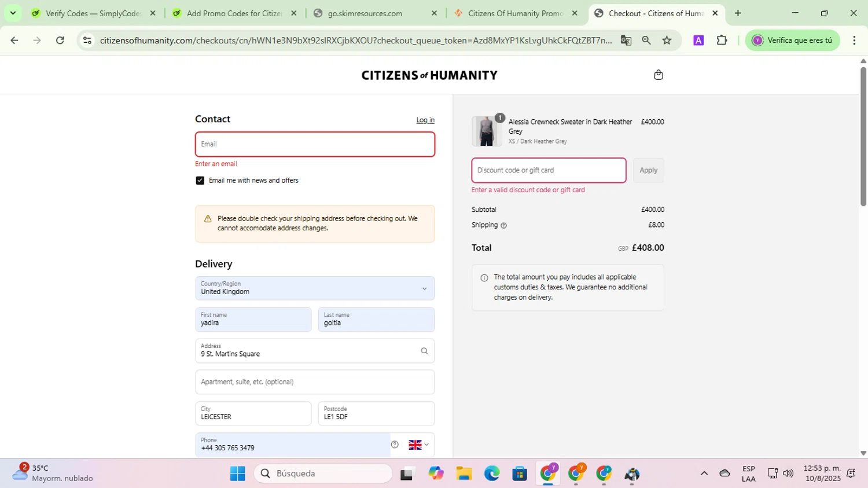The height and width of the screenshot is (488, 868).
Task: Toggle Email me with news and offers
Action: 200,181
